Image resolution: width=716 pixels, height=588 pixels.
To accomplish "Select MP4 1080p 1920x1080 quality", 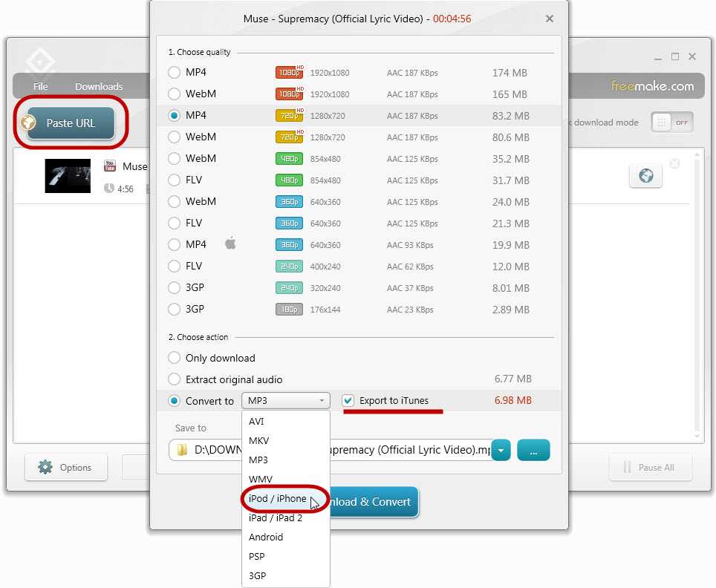I will 175,73.
